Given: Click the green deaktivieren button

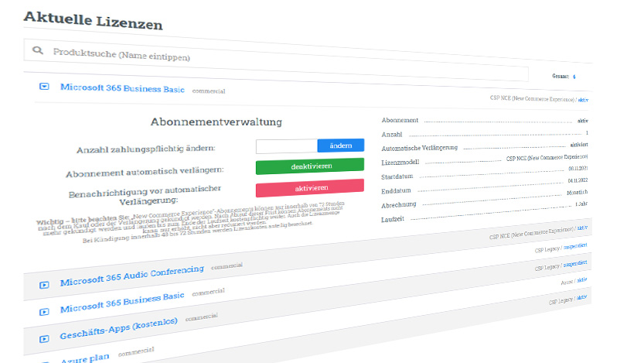Looking at the screenshot, I should pyautogui.click(x=310, y=166).
